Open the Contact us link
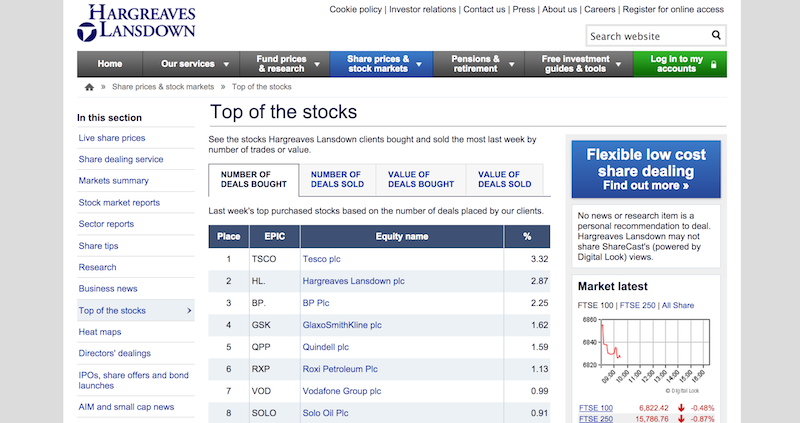The width and height of the screenshot is (800, 423). 484,9
